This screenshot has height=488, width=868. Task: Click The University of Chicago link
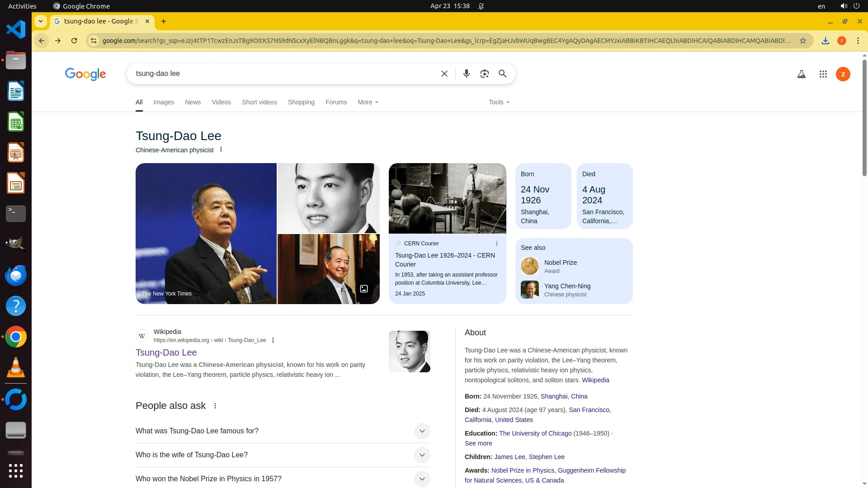[x=535, y=433]
